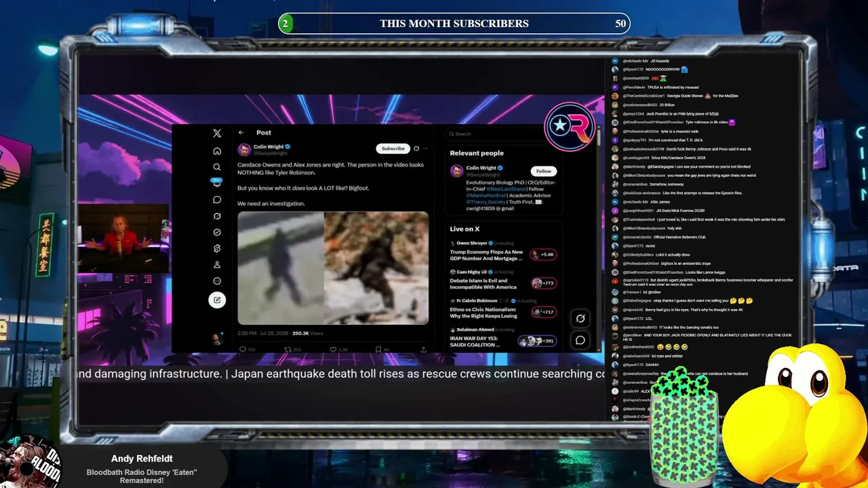The height and width of the screenshot is (488, 868).
Task: Open Profile in the X sidebar
Action: pyautogui.click(x=217, y=264)
